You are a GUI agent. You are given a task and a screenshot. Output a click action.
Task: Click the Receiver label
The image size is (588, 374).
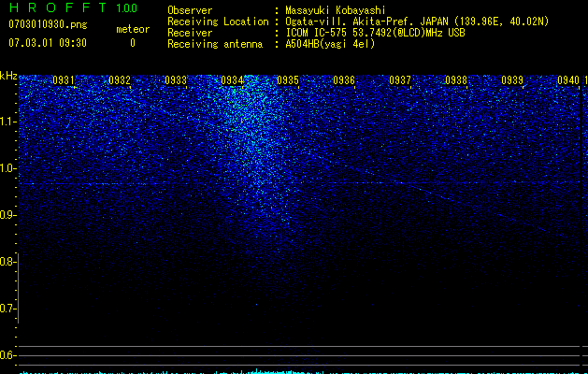click(190, 33)
